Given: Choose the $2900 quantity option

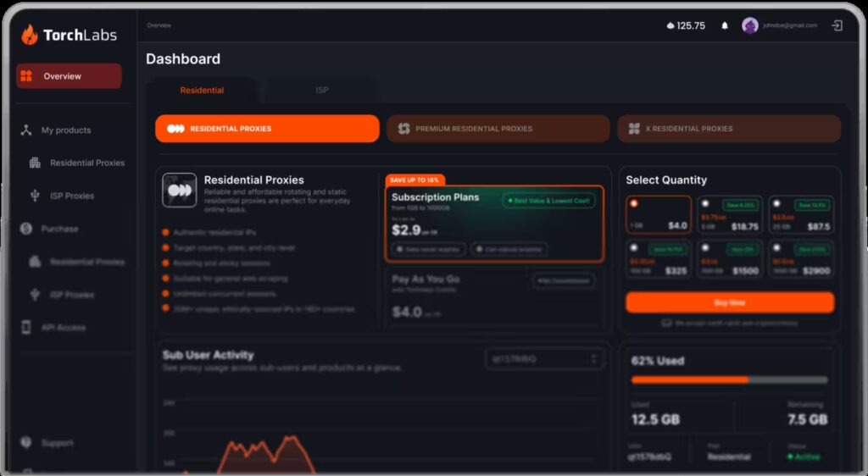Looking at the screenshot, I should tap(777, 248).
